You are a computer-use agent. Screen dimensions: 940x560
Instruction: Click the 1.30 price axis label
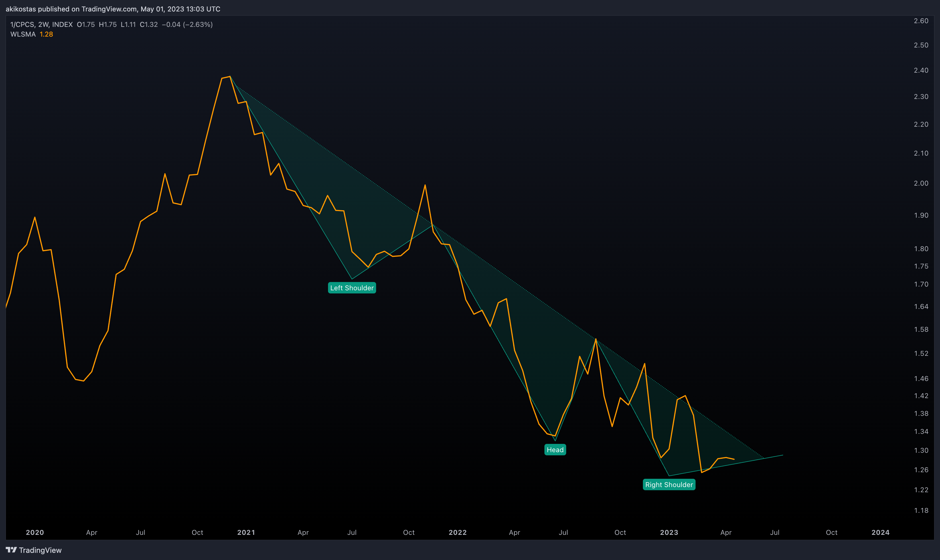pyautogui.click(x=921, y=450)
